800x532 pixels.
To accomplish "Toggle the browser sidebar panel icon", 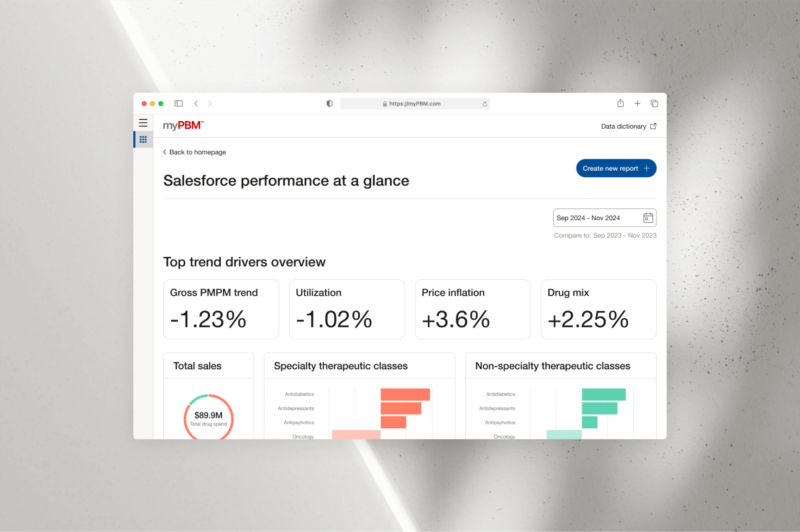I will click(x=178, y=104).
